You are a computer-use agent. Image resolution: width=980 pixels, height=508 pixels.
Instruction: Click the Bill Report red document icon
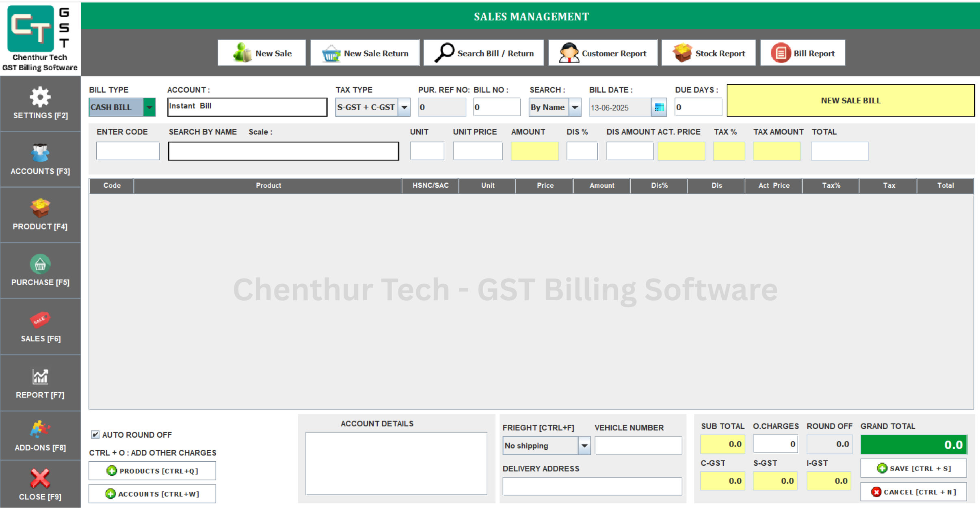click(781, 53)
